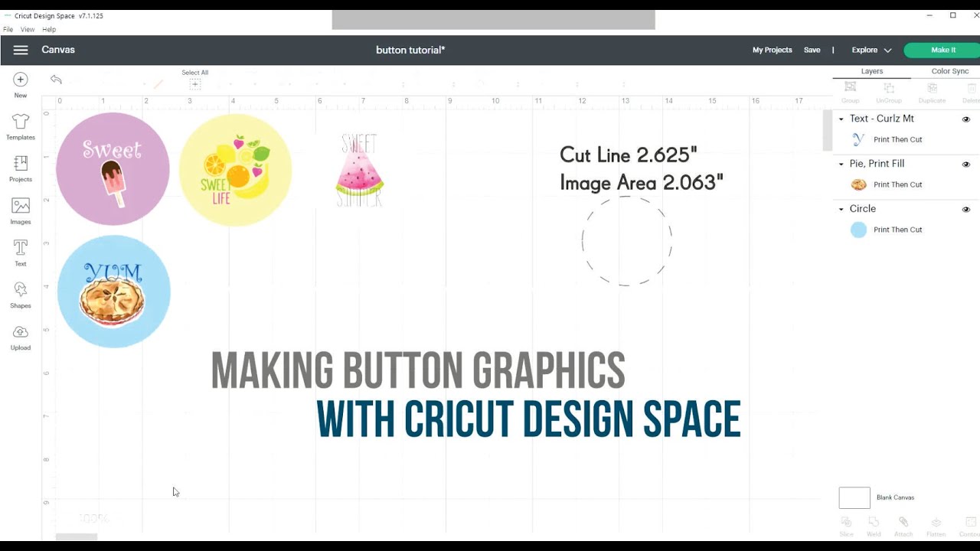Click the Circle layer blue color swatch
Viewport: 980px width, 551px height.
(858, 230)
